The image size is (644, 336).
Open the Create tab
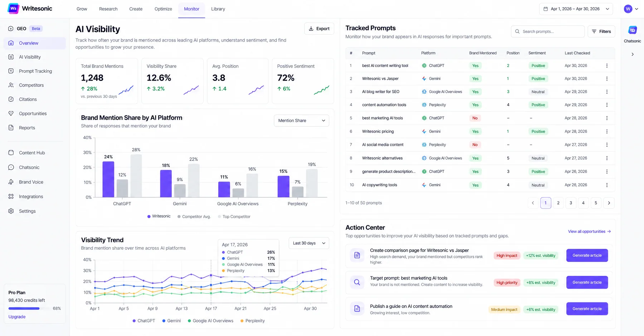[x=136, y=9]
